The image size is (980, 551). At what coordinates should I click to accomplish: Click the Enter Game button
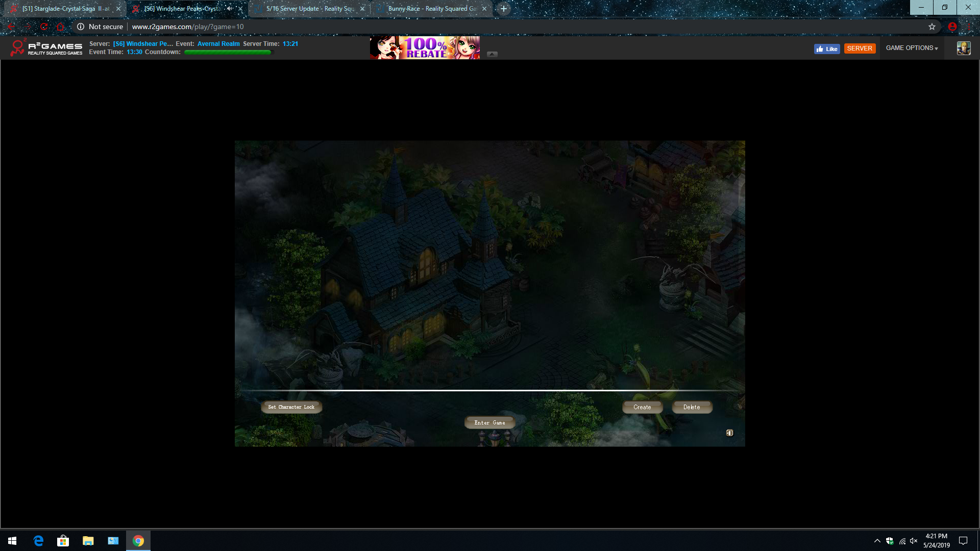click(x=489, y=422)
